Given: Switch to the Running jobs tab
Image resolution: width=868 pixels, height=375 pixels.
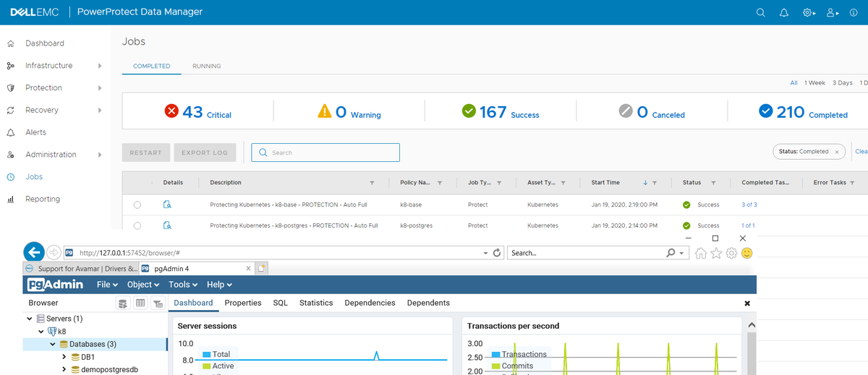Looking at the screenshot, I should tap(207, 66).
